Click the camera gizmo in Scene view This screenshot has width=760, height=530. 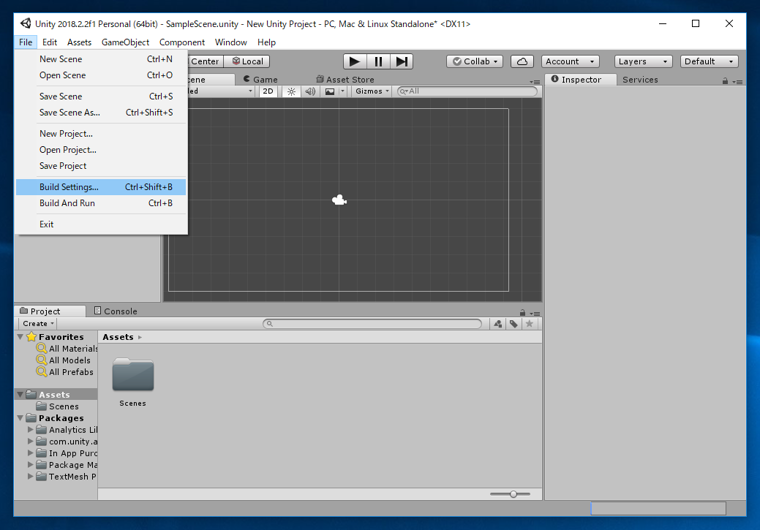339,200
